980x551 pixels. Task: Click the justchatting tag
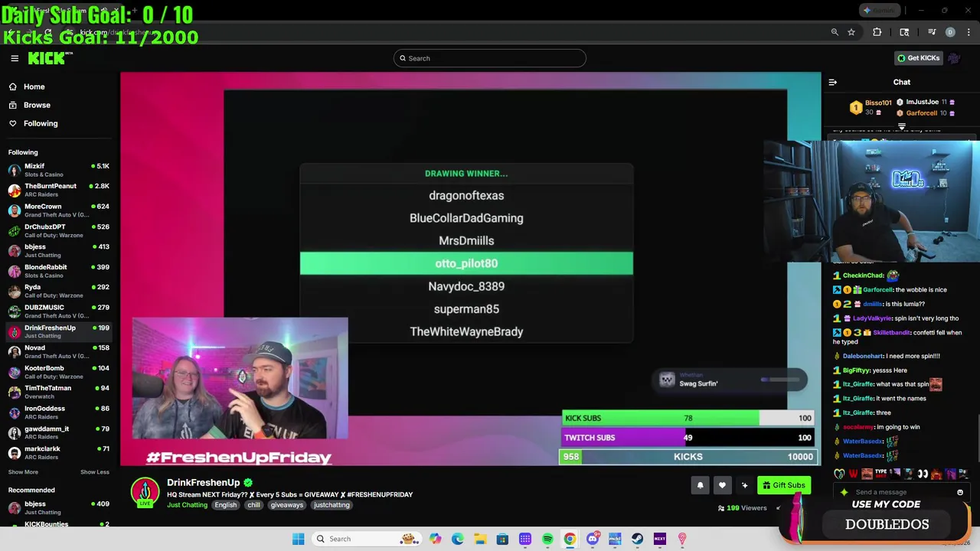coord(332,505)
